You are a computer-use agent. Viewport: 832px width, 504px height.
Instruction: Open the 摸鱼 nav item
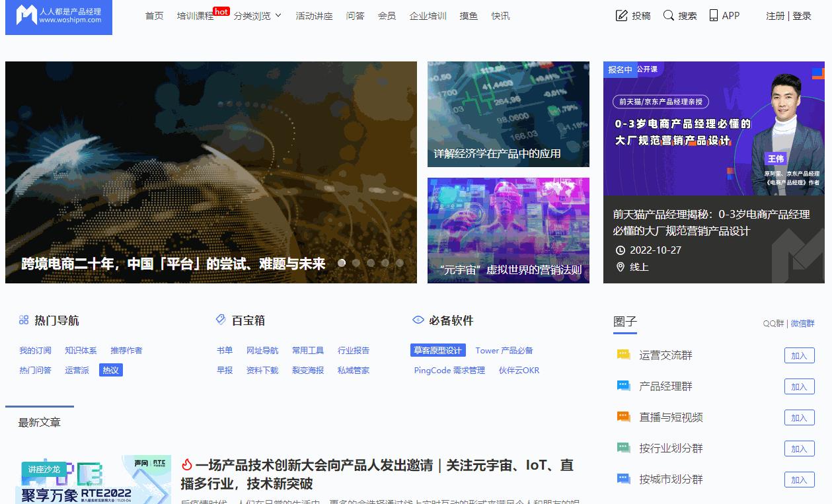point(469,16)
